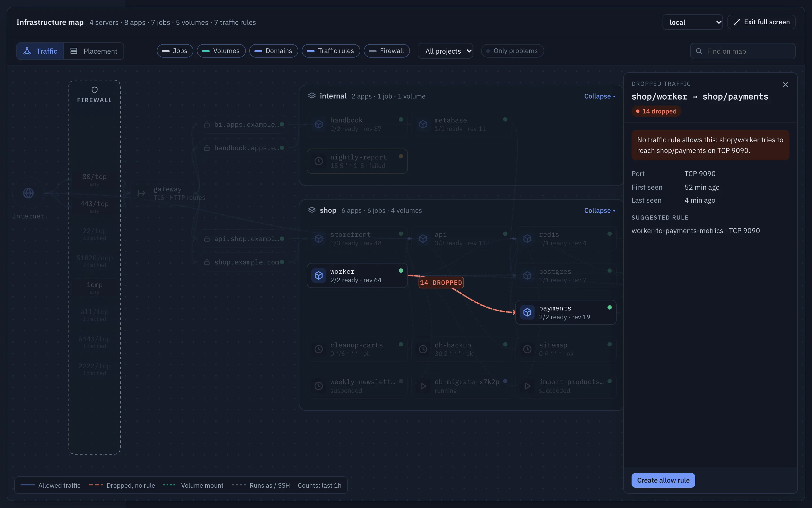Click the postgres app cube icon
This screenshot has width=812, height=508.
[x=527, y=275]
